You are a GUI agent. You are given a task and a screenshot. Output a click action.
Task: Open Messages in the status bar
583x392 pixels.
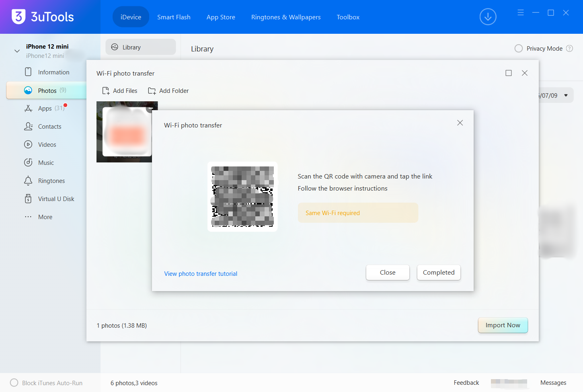coord(553,383)
